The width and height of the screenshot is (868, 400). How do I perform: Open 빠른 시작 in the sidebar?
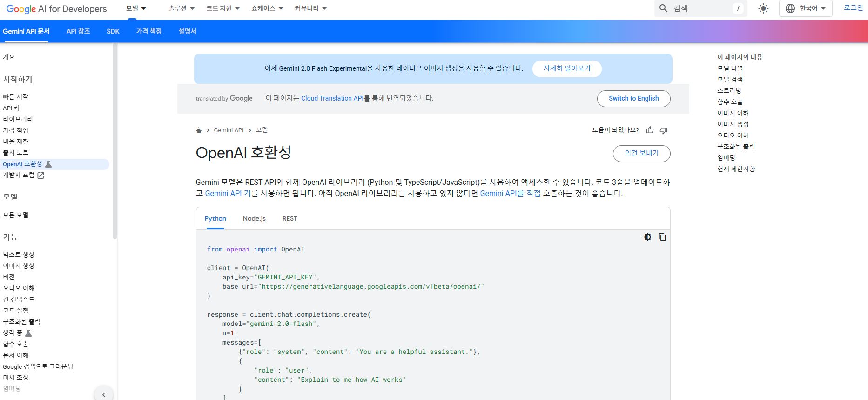[16, 97]
